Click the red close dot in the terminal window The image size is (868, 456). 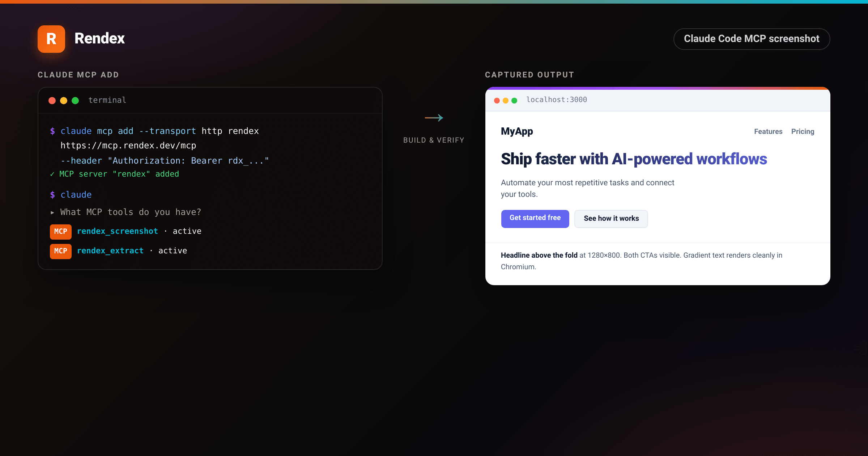coord(52,101)
